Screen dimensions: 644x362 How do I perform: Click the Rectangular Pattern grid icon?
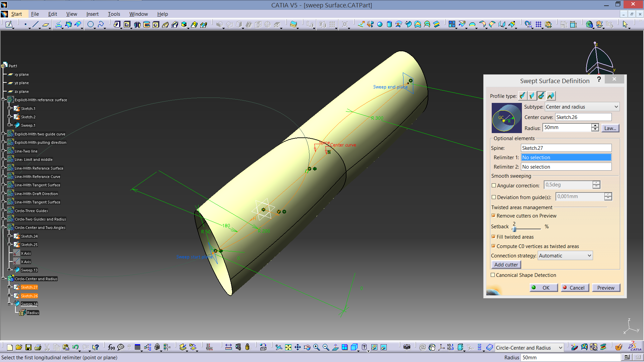point(539,24)
